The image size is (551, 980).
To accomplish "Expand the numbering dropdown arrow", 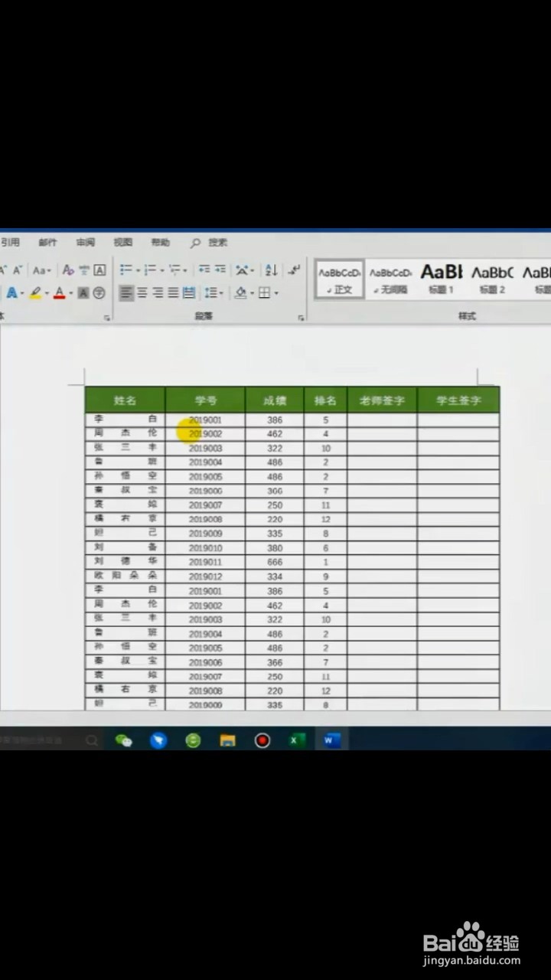I will coord(161,270).
